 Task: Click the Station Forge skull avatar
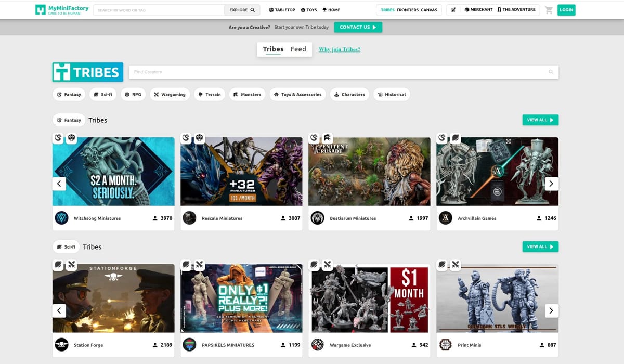(61, 345)
